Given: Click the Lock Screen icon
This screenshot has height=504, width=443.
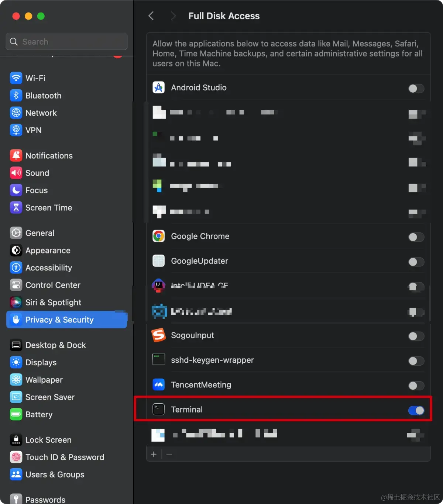Looking at the screenshot, I should [x=16, y=440].
